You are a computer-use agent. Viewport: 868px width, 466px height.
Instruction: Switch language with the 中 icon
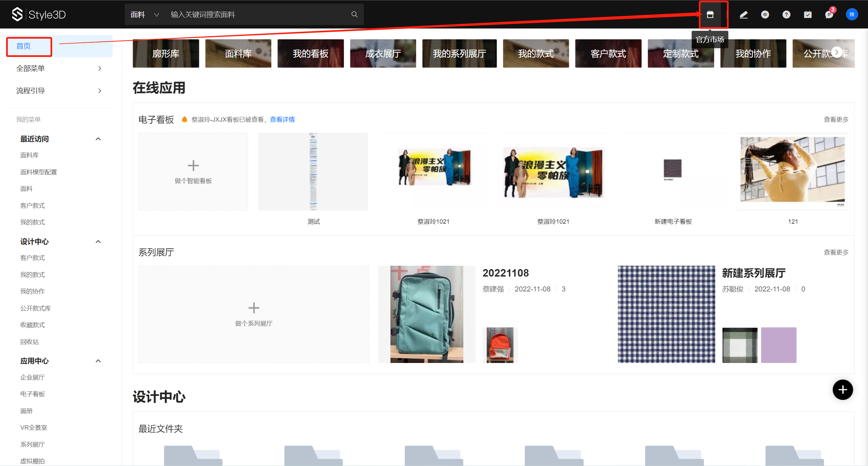click(x=765, y=15)
